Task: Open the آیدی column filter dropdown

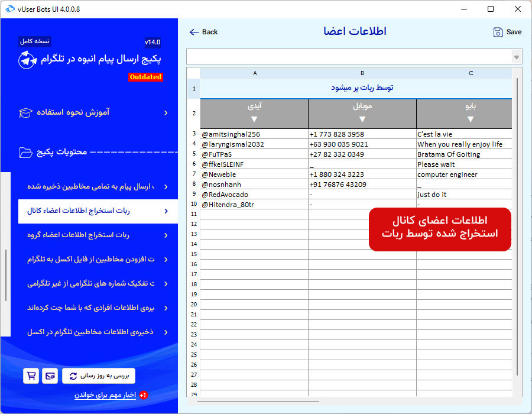Action: (x=254, y=119)
